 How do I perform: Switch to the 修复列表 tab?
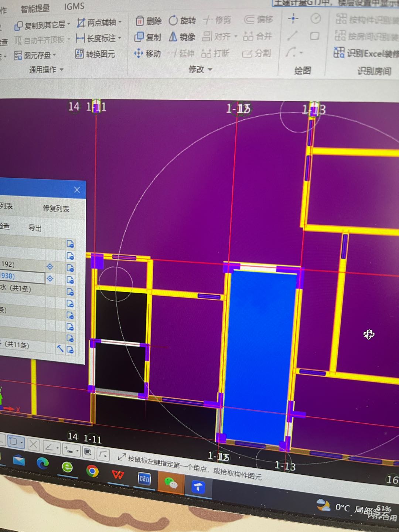pyautogui.click(x=56, y=208)
